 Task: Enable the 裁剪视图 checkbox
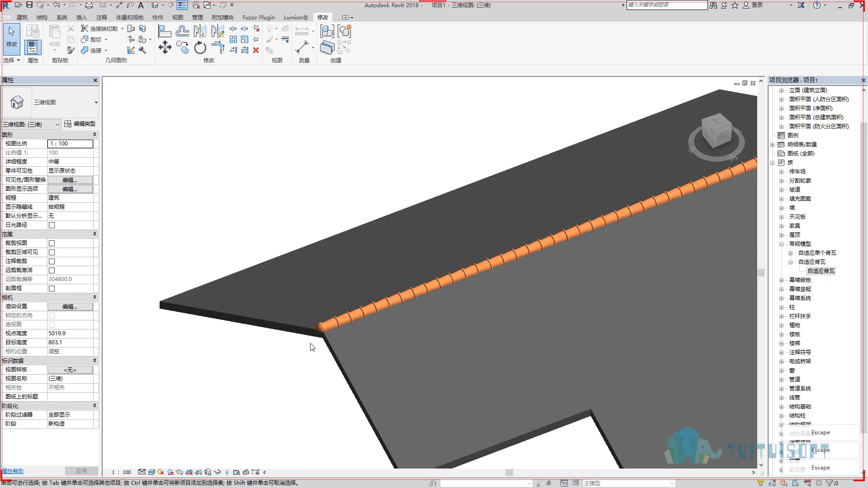point(52,243)
